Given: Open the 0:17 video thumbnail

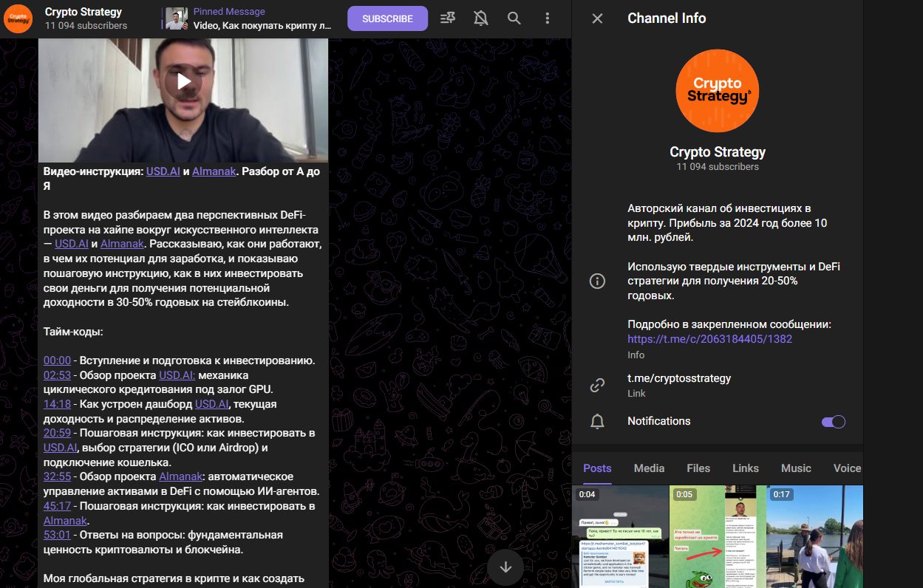Looking at the screenshot, I should tap(814, 536).
